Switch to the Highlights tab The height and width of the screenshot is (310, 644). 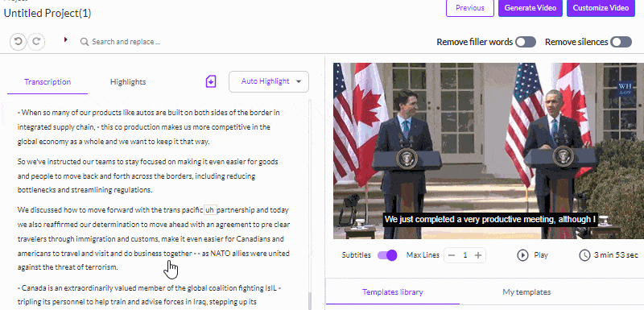tap(128, 81)
